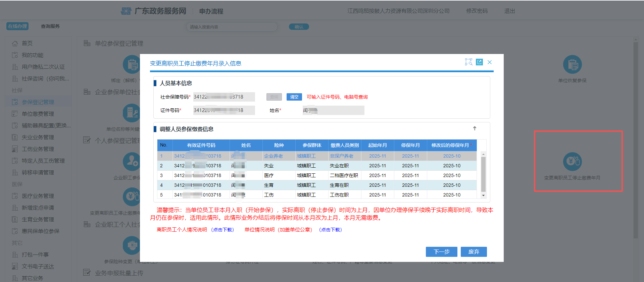Click 退出 to log out
The image size is (644, 282).
point(509,11)
